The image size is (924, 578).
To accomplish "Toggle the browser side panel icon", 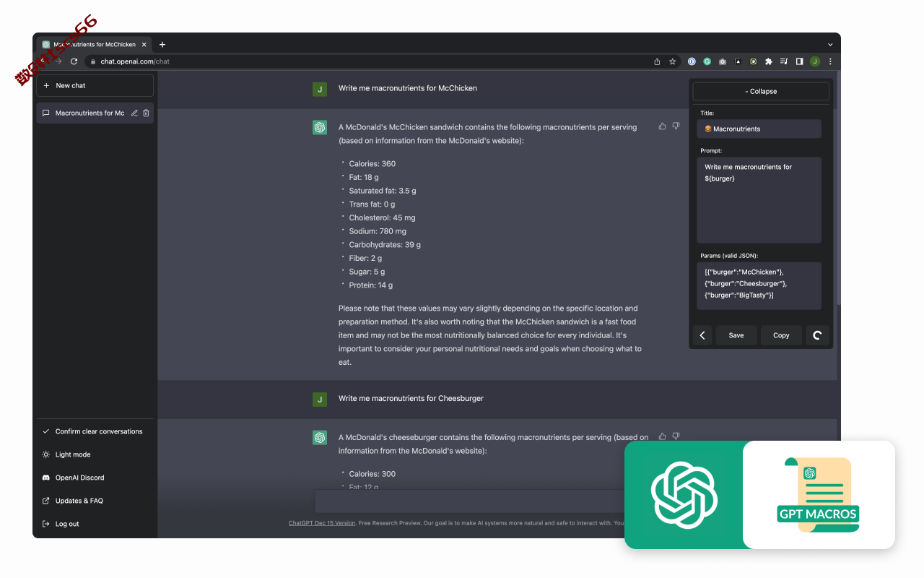I will pos(799,61).
